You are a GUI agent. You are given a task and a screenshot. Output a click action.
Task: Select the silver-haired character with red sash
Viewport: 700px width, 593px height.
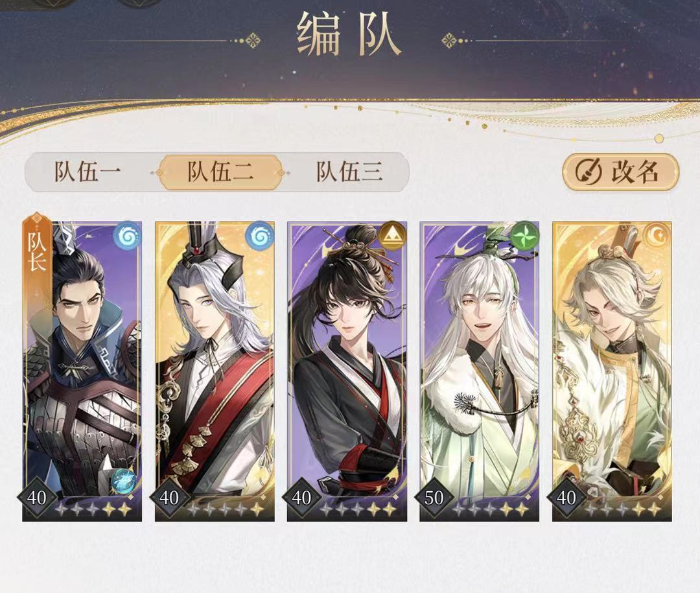click(x=215, y=371)
